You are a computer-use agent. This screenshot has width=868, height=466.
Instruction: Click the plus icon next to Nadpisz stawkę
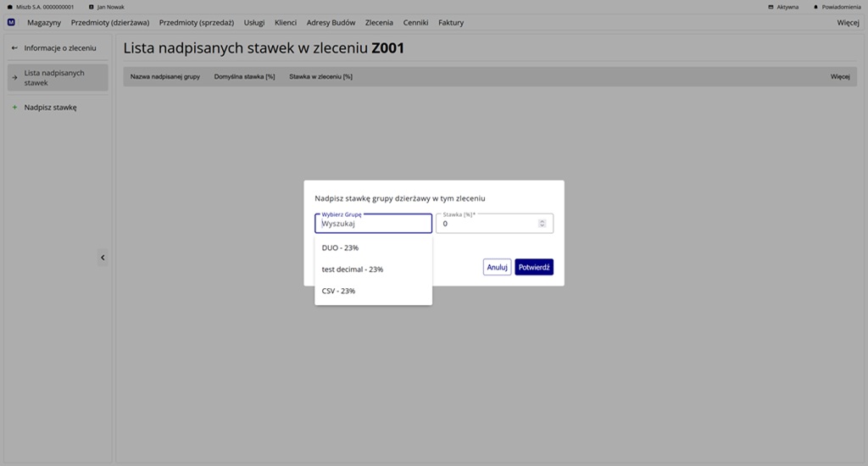14,108
